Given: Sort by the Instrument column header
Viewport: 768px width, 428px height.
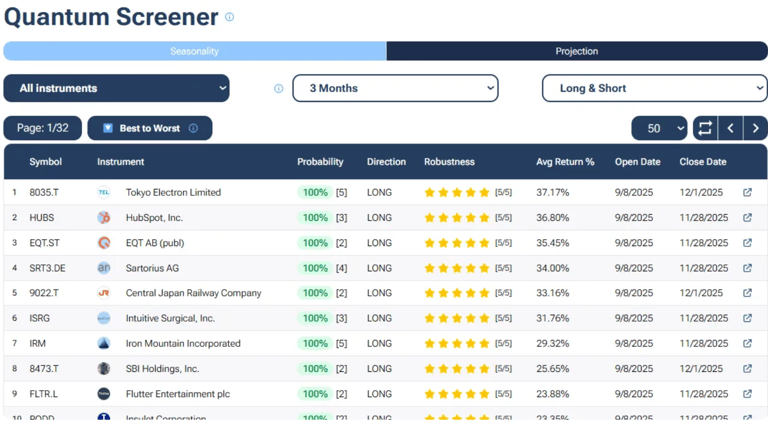Looking at the screenshot, I should [x=120, y=162].
